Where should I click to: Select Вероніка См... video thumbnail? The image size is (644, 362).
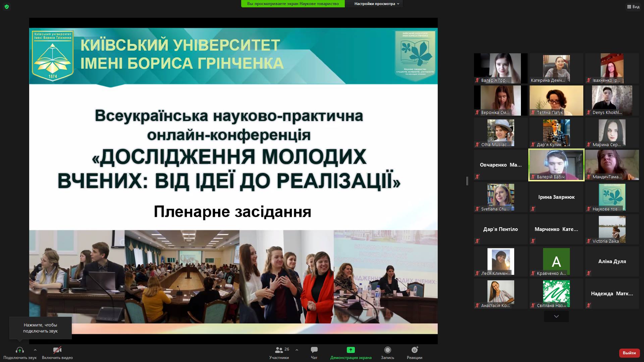click(x=501, y=101)
